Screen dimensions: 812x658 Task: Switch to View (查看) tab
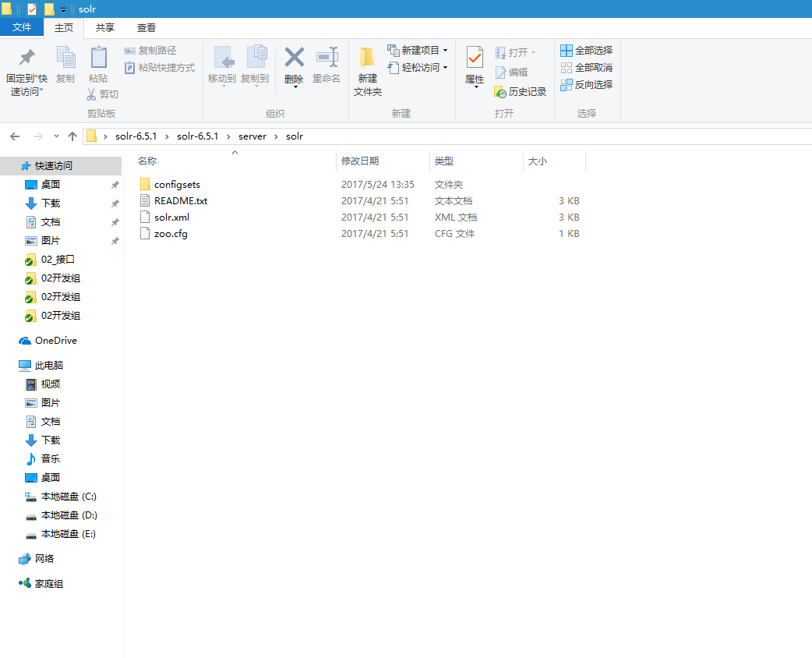pos(146,28)
